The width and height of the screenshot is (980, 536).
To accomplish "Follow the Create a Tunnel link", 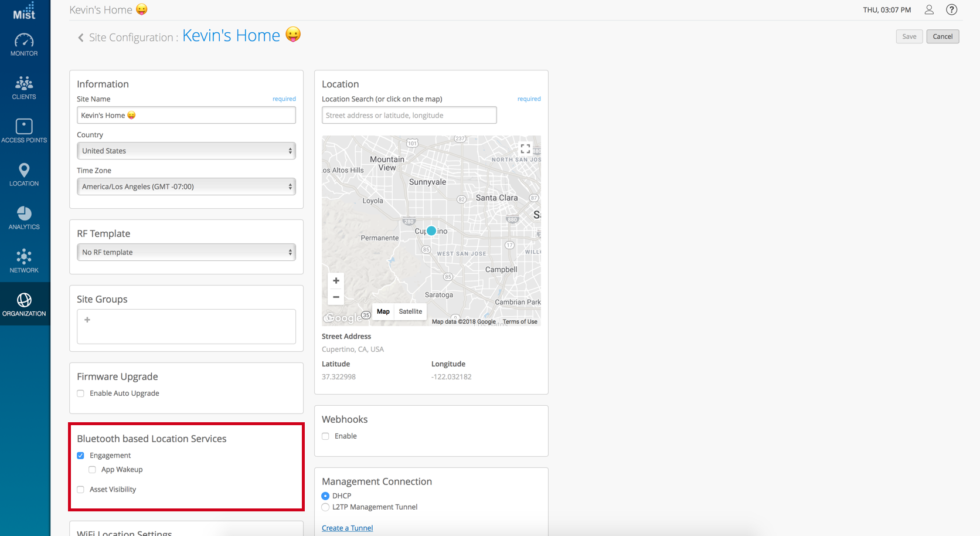I will tap(347, 528).
